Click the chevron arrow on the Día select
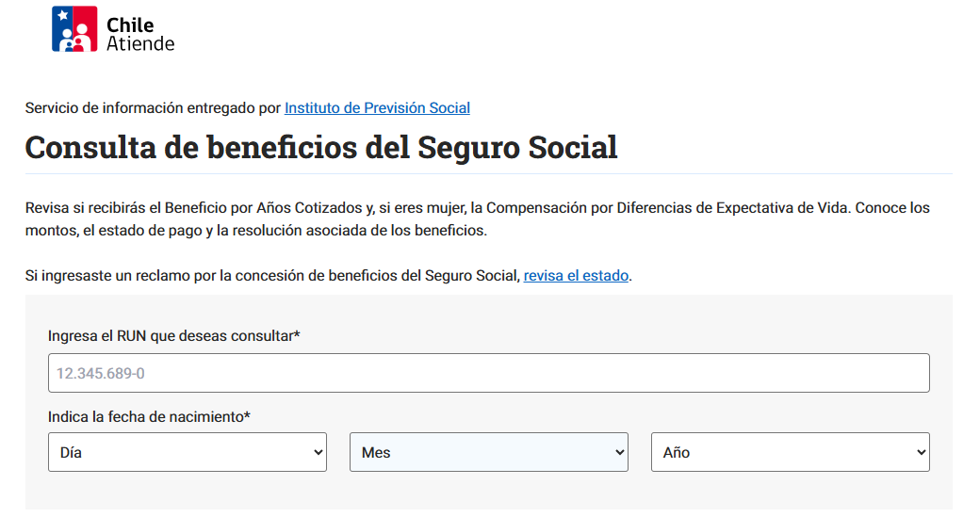This screenshot has height=517, width=980. point(318,453)
